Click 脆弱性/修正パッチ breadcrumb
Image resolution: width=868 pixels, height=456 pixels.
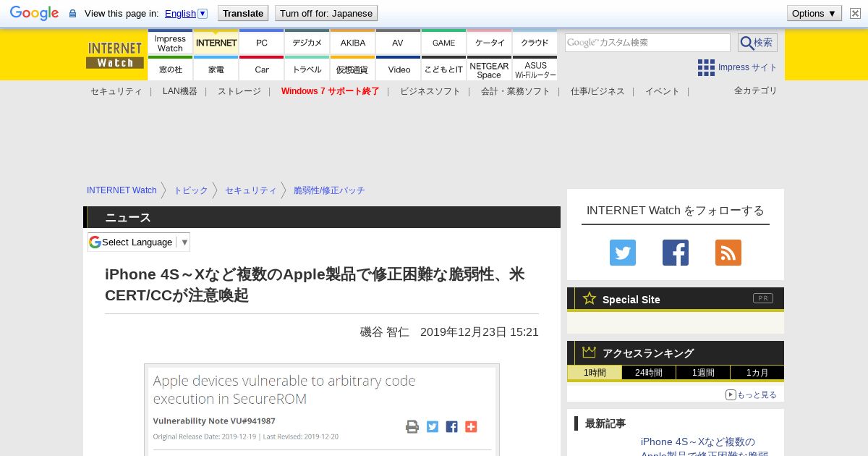click(329, 190)
